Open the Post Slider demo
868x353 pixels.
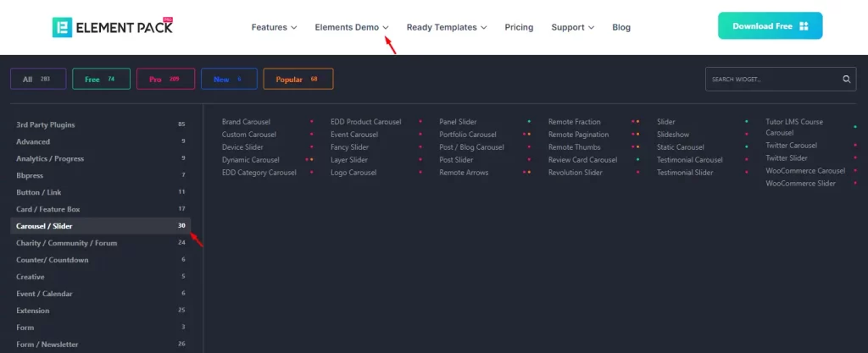456,160
